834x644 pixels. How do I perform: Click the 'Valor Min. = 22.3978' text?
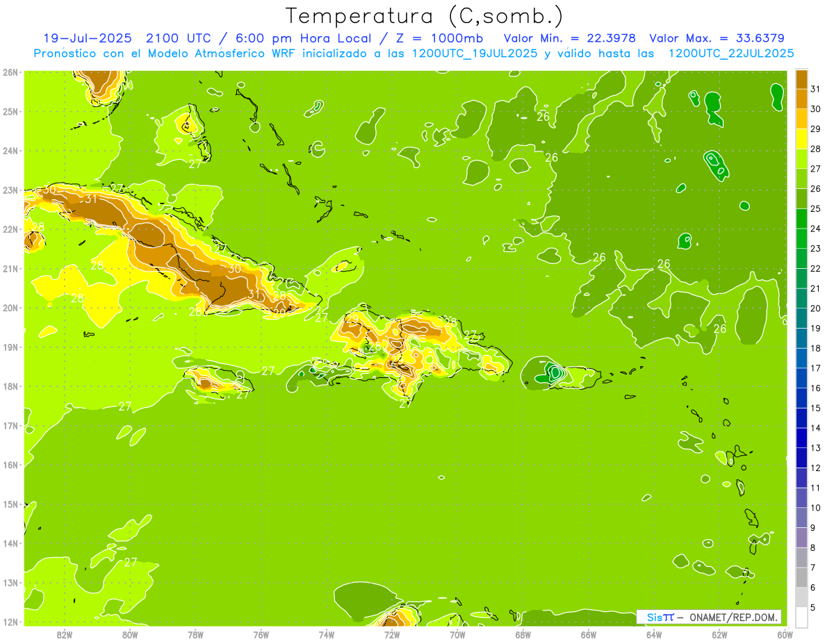569,38
